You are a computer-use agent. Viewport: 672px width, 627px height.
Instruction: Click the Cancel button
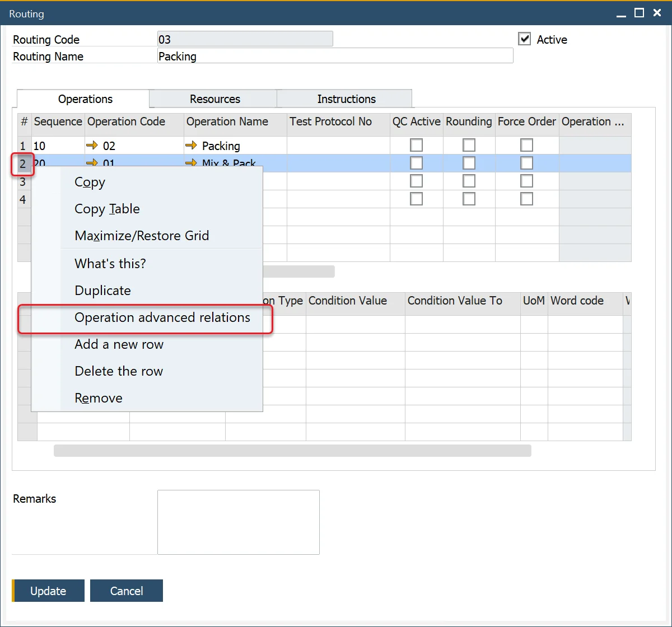pos(127,591)
